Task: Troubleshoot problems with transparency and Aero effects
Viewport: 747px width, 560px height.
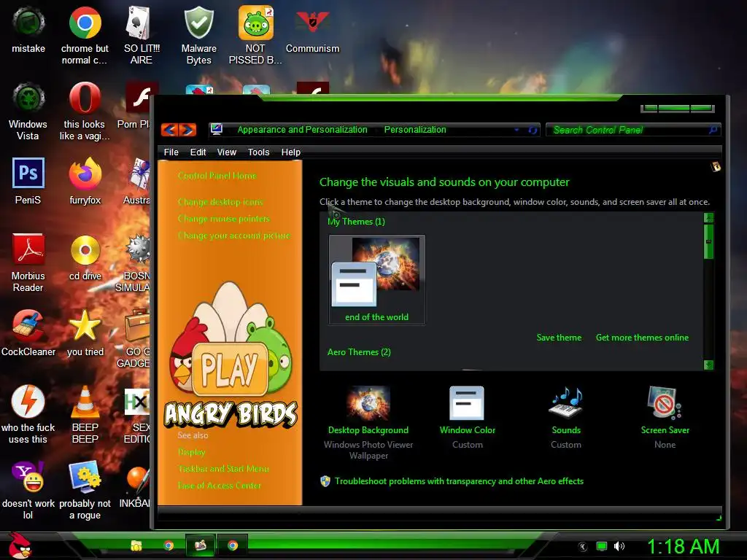Action: pyautogui.click(x=459, y=481)
